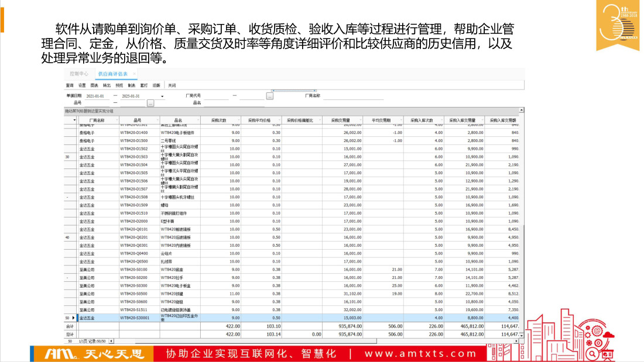Viewport: 644px width, 362px height.
Task: Sort by the 厂商名称 column header
Action: 97,120
